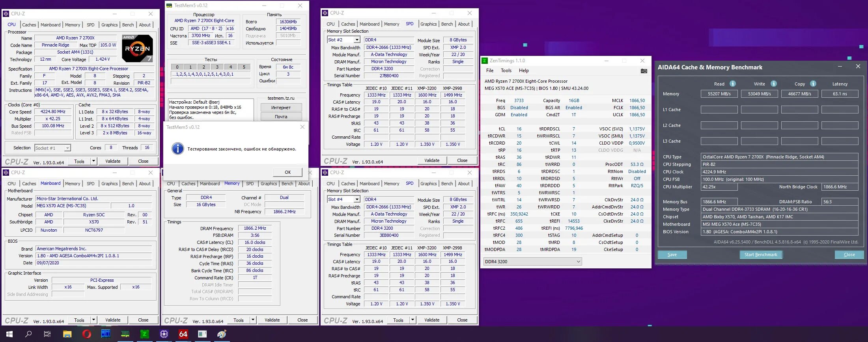Click the Freq value 3733 in ZenTimings
This screenshot has height=342, width=868.
[x=519, y=100]
